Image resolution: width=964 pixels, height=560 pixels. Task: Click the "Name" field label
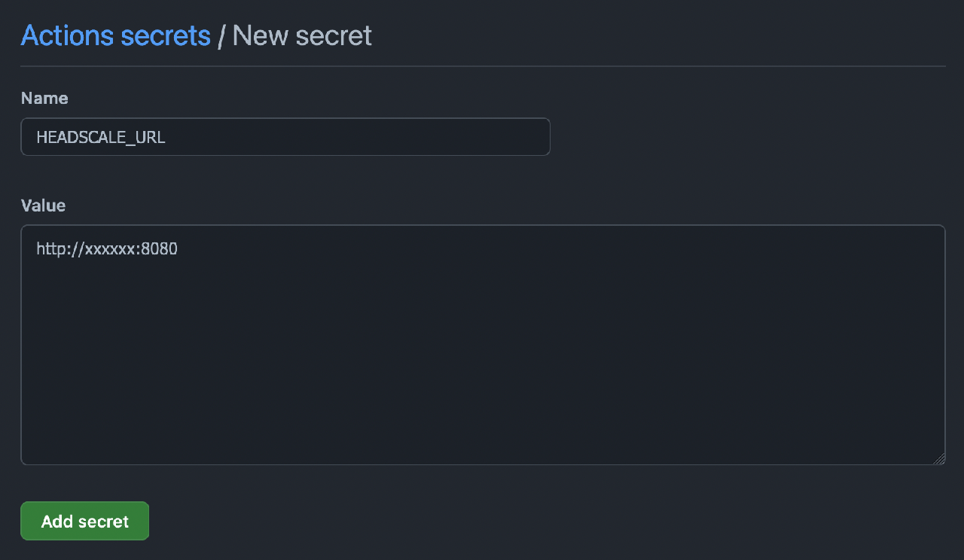coord(44,98)
